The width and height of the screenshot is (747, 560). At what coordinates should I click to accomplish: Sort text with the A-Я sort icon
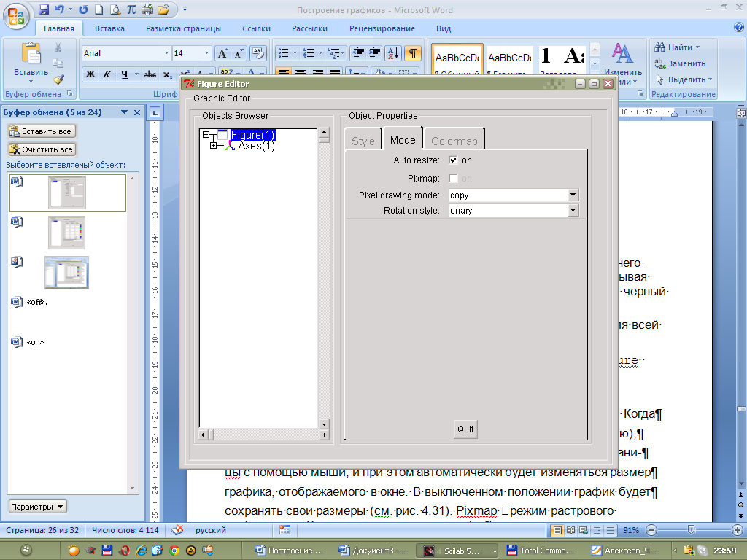[393, 53]
